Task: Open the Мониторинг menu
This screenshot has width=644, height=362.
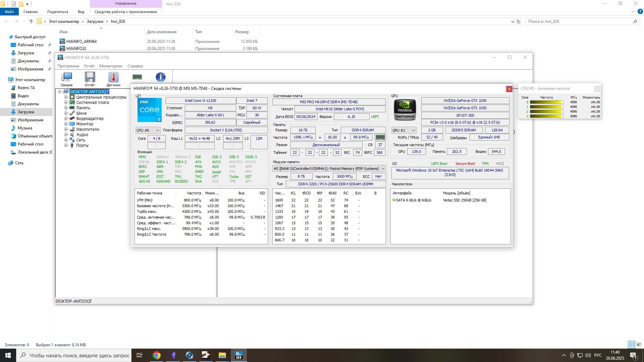Action: pyautogui.click(x=111, y=66)
